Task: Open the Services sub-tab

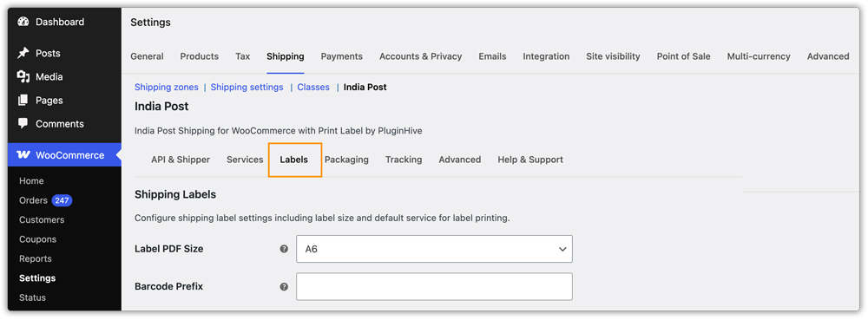Action: click(245, 160)
